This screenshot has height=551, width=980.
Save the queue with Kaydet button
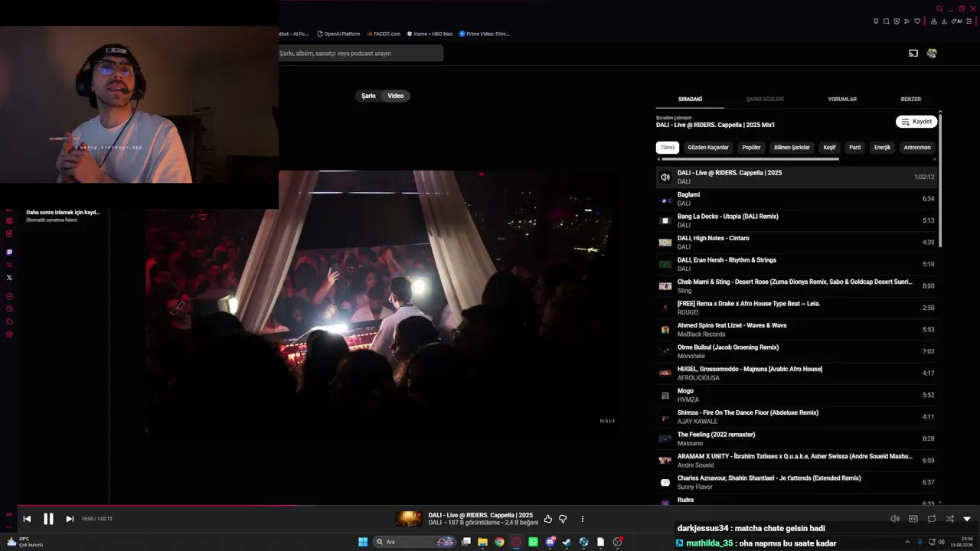916,122
